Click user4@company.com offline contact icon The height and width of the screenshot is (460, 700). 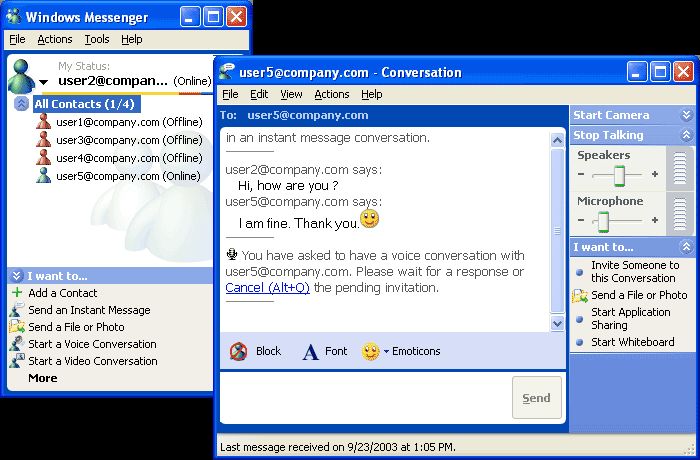(x=43, y=157)
